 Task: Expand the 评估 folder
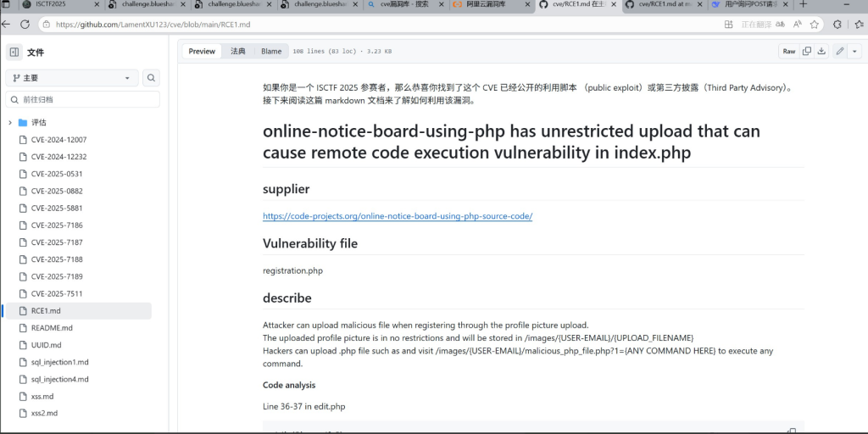pos(10,122)
